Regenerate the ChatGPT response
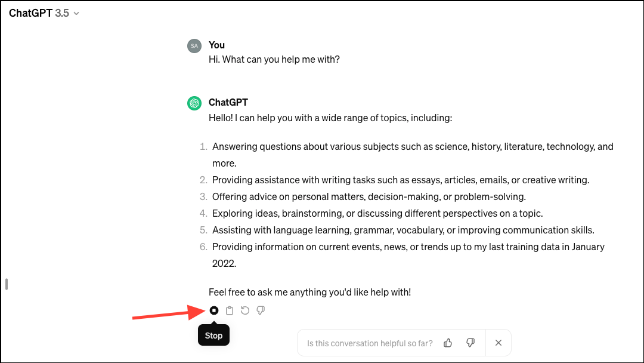 245,310
